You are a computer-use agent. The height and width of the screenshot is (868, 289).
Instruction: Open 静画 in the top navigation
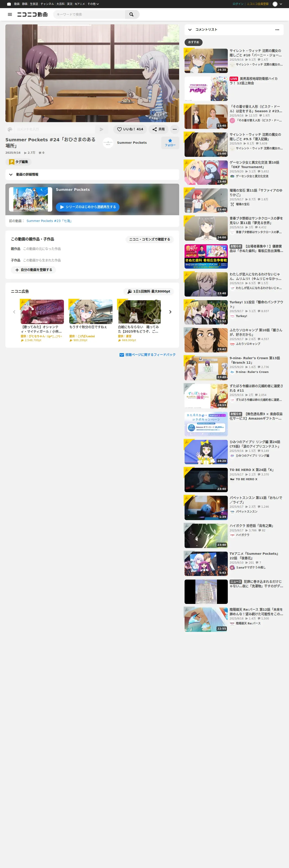tap(25, 4)
